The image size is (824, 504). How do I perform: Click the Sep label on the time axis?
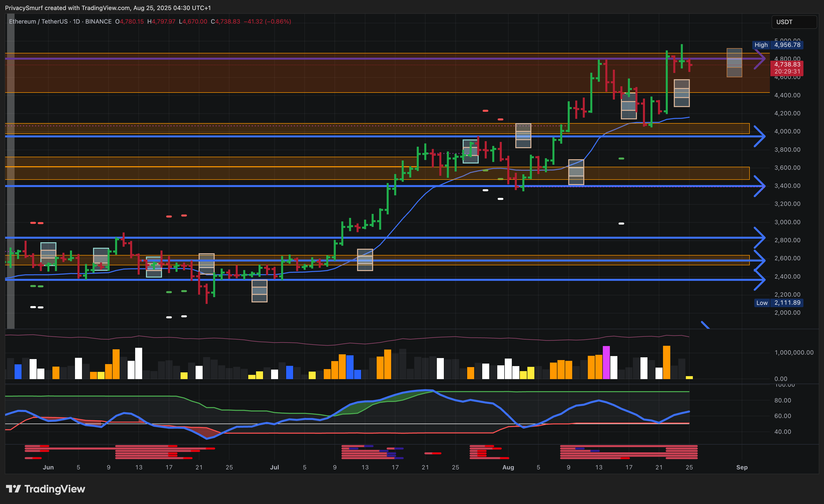tap(742, 467)
